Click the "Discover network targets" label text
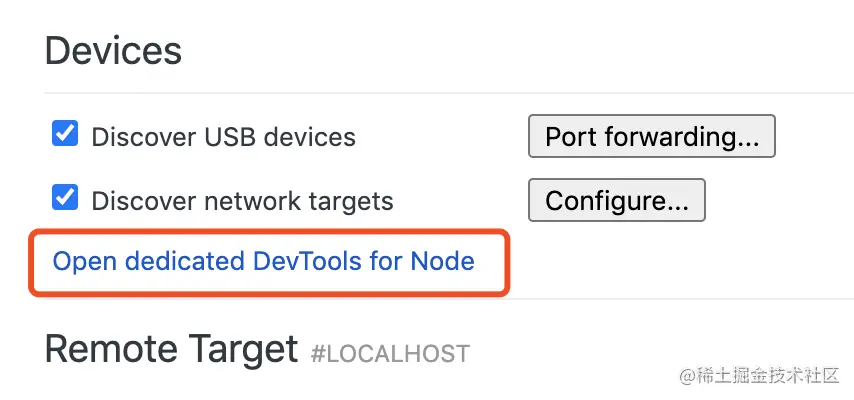The image size is (854, 400). (242, 201)
